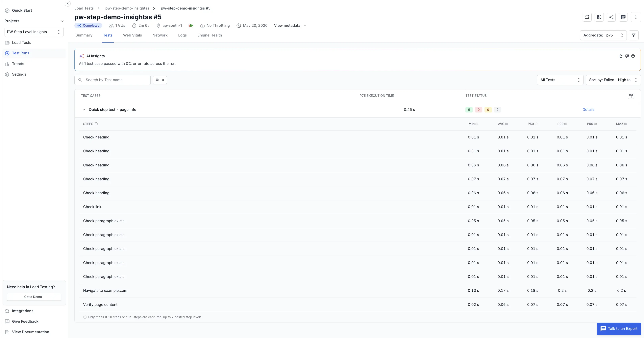
Task: Click the 0.45 s execution time value
Action: pos(409,109)
